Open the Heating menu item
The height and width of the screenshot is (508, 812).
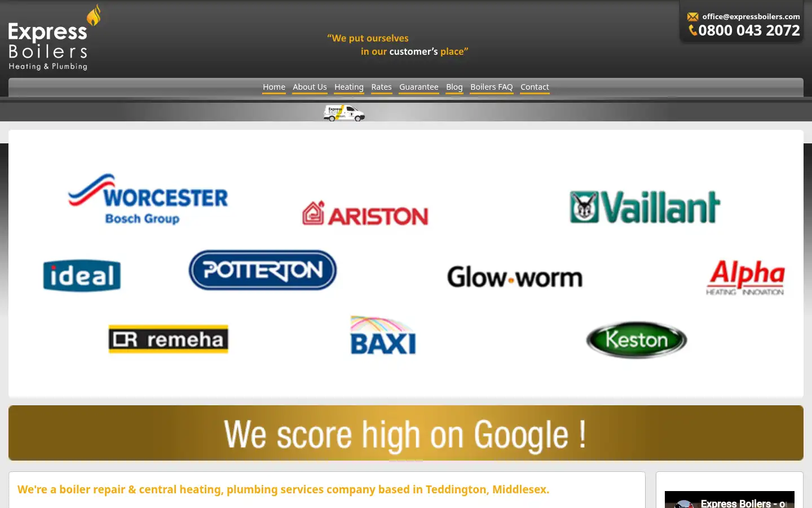click(349, 87)
